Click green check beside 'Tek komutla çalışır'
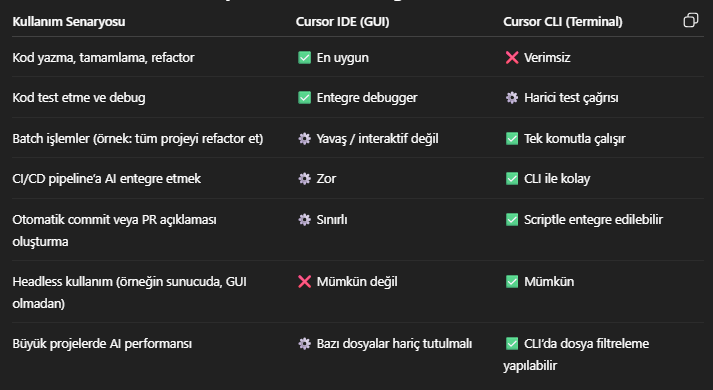Image resolution: width=713 pixels, height=390 pixels. [512, 138]
